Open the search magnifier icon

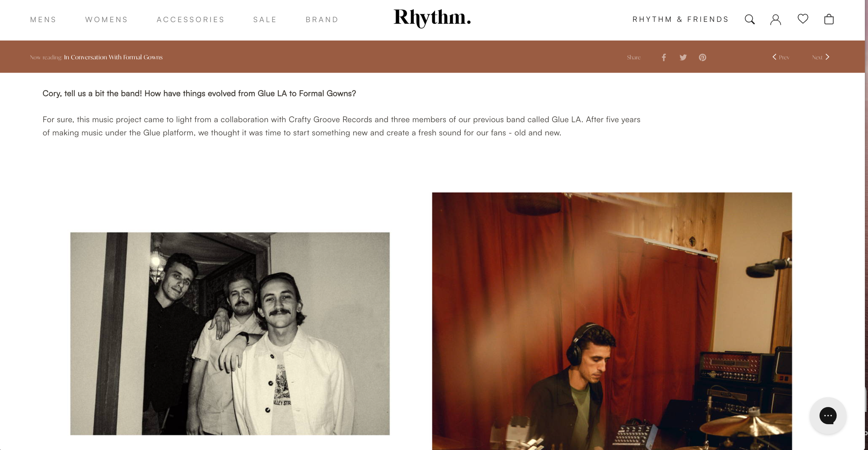point(750,19)
